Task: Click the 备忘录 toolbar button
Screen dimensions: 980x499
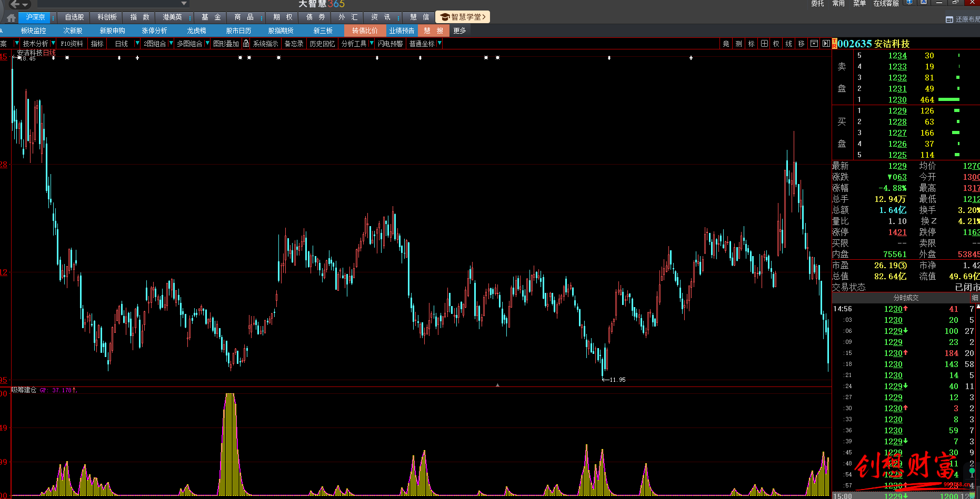Action: point(294,44)
